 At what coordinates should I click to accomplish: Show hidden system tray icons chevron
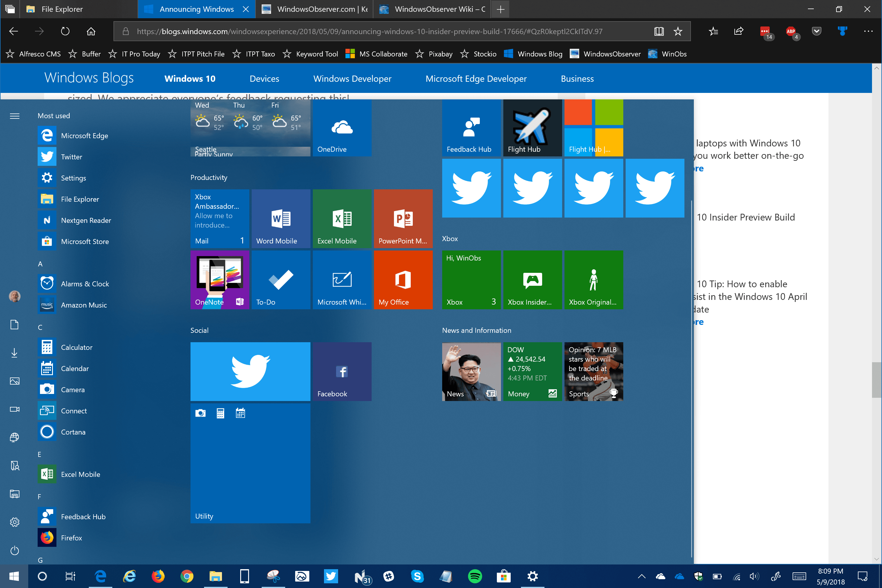642,576
